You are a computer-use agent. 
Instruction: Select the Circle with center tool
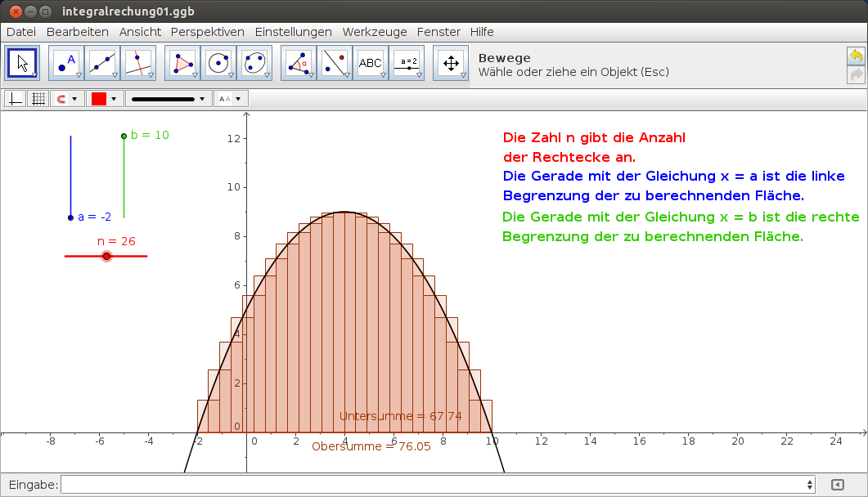pyautogui.click(x=218, y=63)
